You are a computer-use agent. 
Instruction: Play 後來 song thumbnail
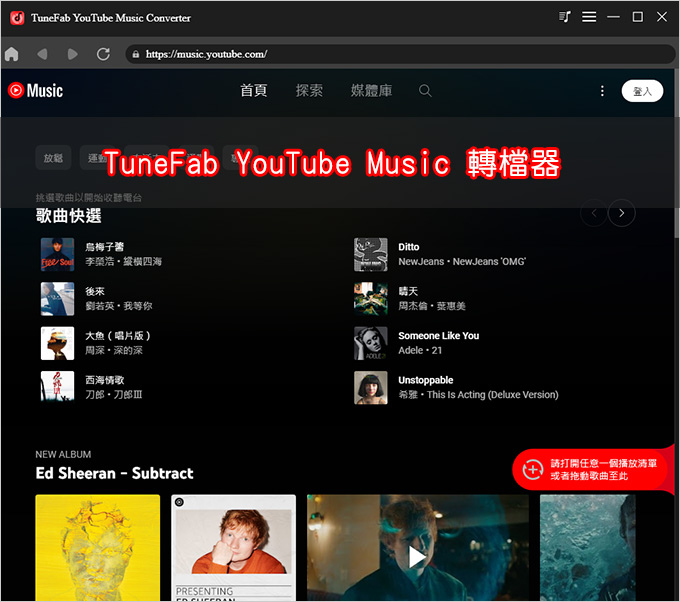click(x=58, y=299)
